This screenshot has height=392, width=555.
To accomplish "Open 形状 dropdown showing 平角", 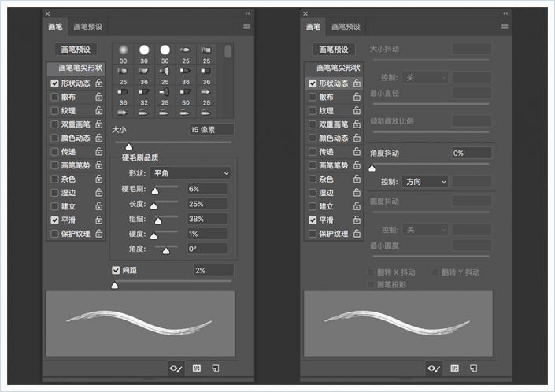I will pyautogui.click(x=191, y=173).
